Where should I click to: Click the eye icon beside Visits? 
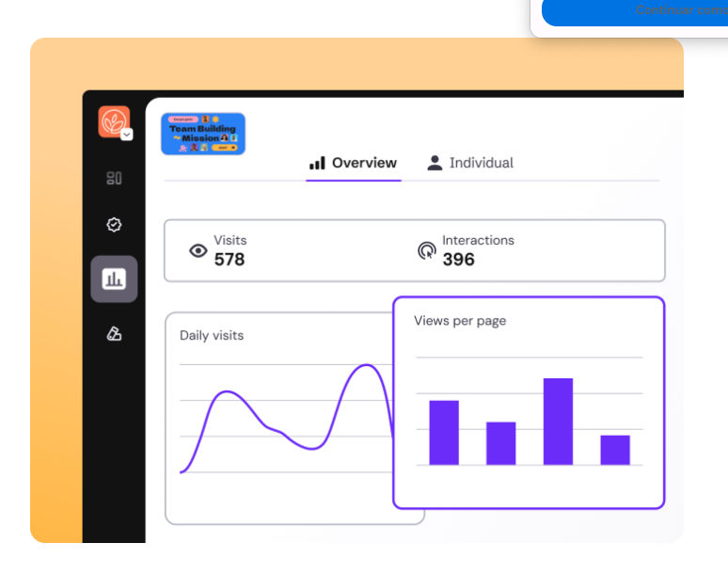tap(198, 251)
